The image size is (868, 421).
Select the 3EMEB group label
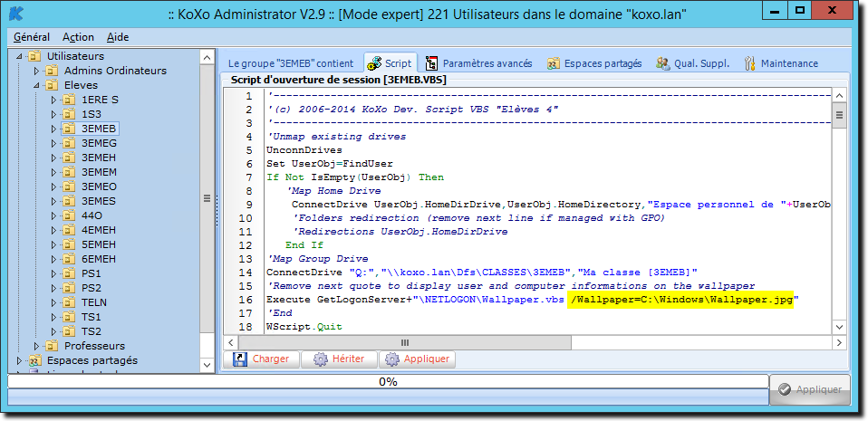click(x=99, y=129)
